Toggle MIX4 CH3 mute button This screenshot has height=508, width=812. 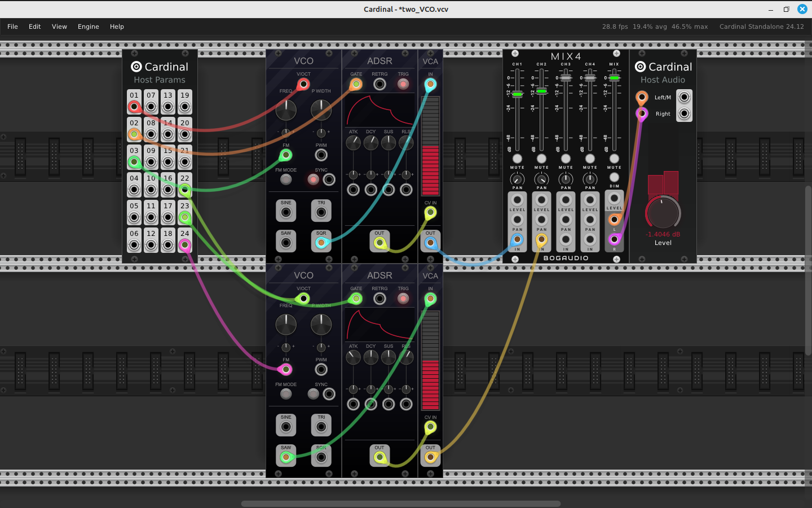tap(566, 159)
